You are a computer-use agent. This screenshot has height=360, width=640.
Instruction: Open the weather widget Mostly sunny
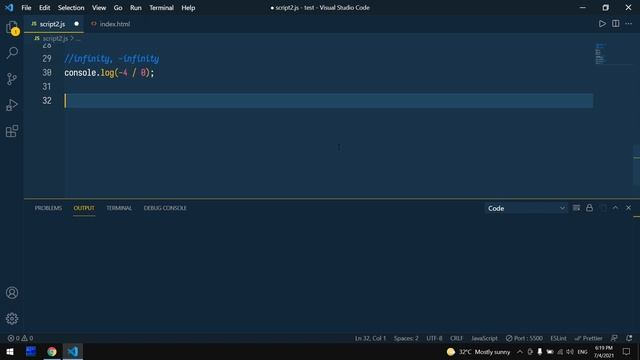[x=478, y=351]
